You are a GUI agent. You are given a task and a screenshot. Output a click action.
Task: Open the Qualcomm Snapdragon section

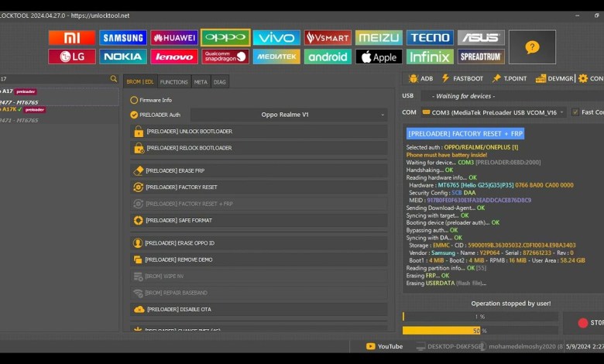(225, 57)
